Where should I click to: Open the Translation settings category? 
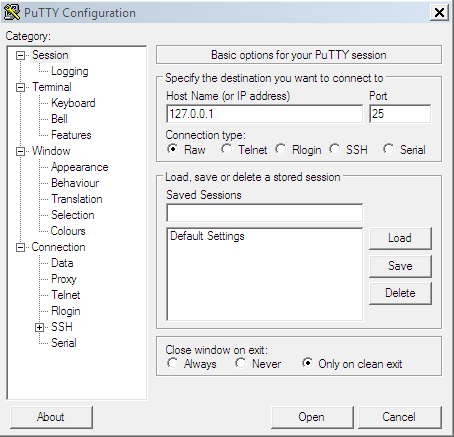(x=77, y=199)
